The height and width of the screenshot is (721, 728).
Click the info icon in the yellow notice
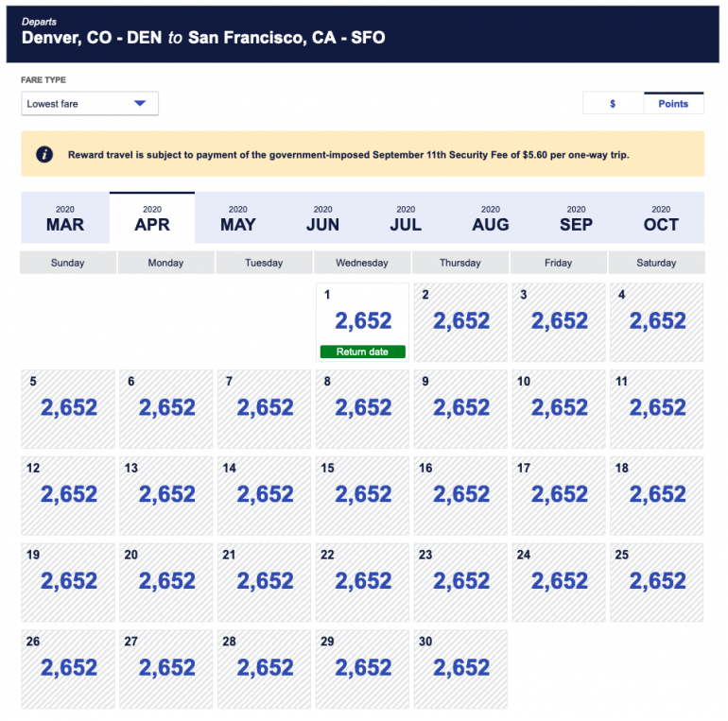pyautogui.click(x=44, y=154)
